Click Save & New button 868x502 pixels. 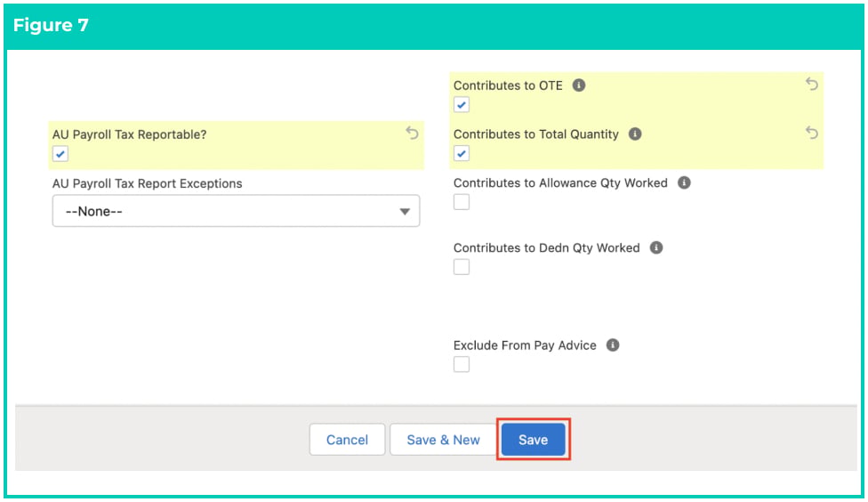[444, 440]
